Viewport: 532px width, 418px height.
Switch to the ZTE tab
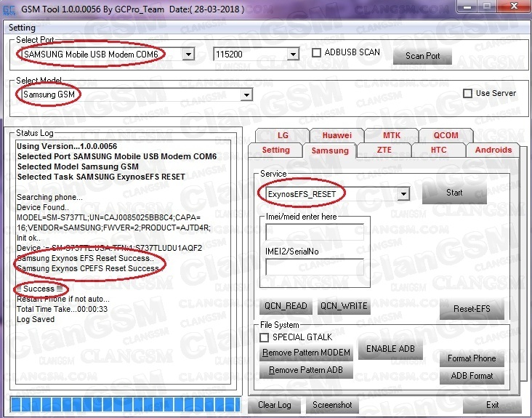[384, 150]
